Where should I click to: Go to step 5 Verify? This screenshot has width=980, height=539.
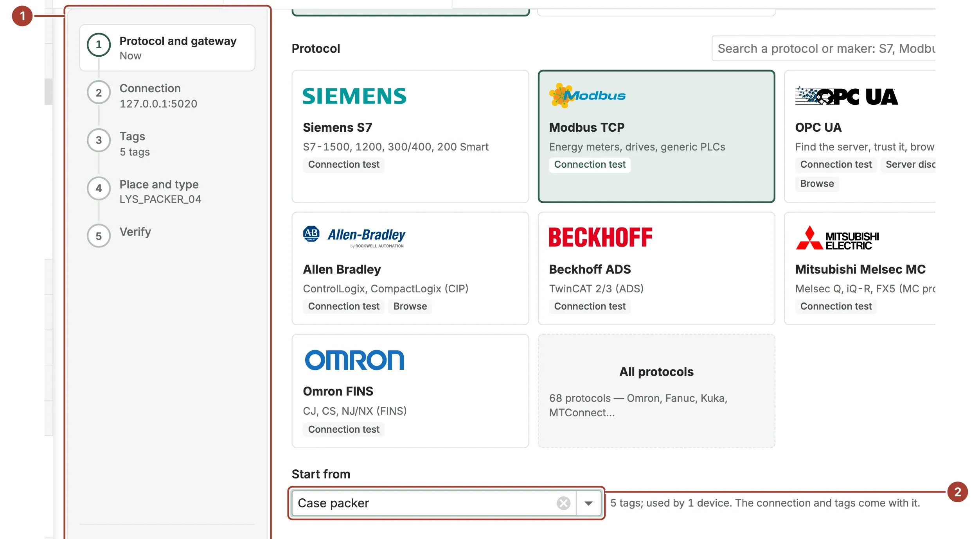pyautogui.click(x=167, y=235)
